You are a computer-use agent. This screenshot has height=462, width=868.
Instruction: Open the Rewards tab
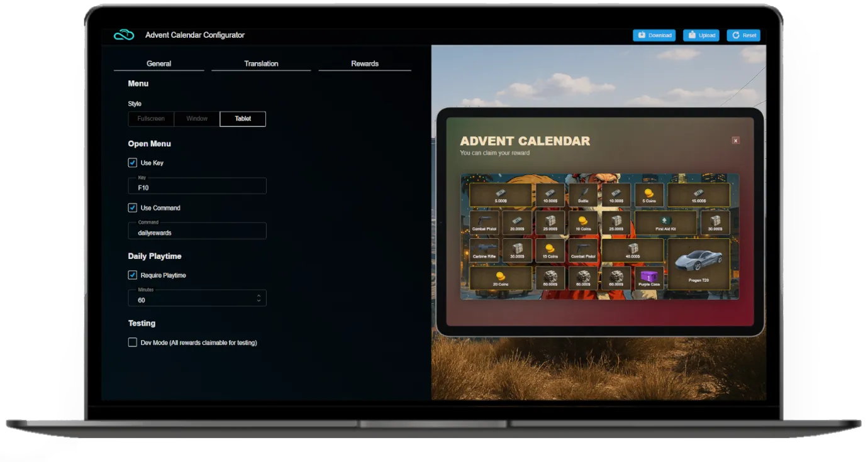[x=365, y=63]
